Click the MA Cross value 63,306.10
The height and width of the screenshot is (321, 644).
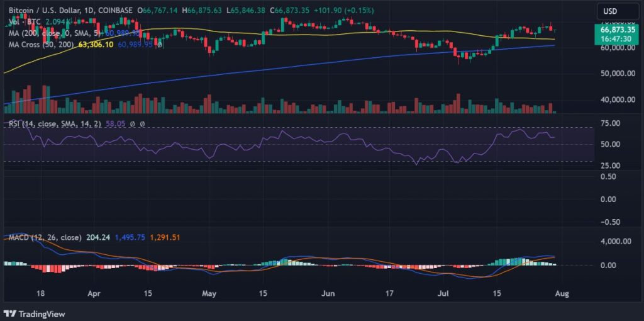(x=96, y=44)
